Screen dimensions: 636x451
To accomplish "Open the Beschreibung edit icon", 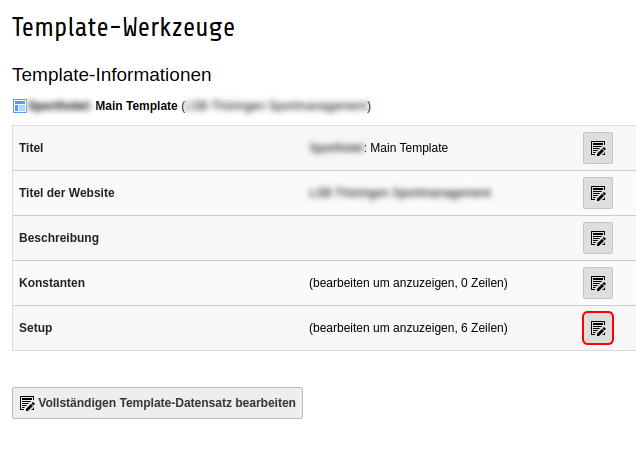I will coord(598,238).
